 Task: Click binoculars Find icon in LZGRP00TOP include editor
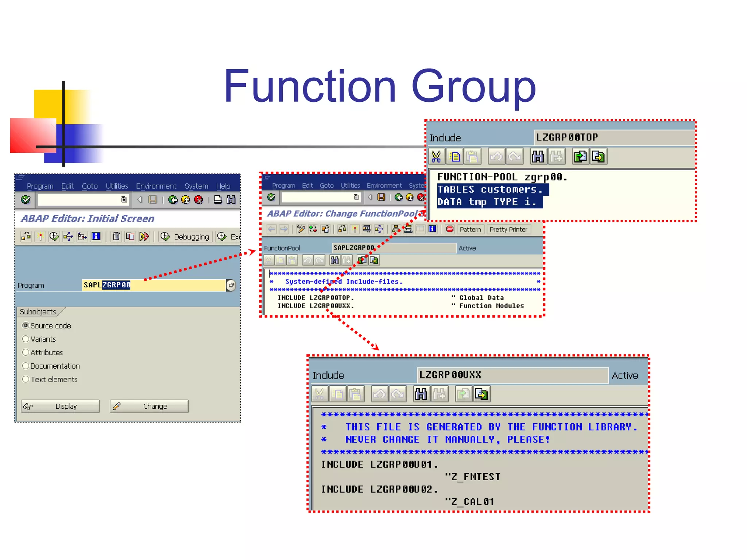pos(538,157)
